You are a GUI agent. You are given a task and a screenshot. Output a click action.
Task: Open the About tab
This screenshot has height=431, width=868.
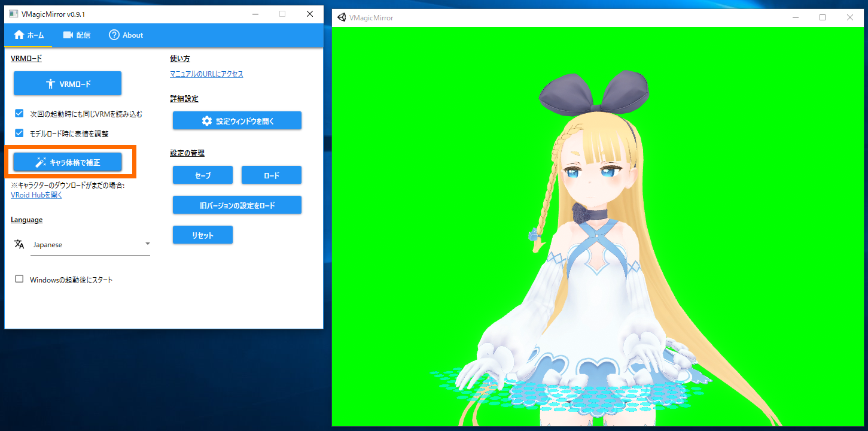126,35
